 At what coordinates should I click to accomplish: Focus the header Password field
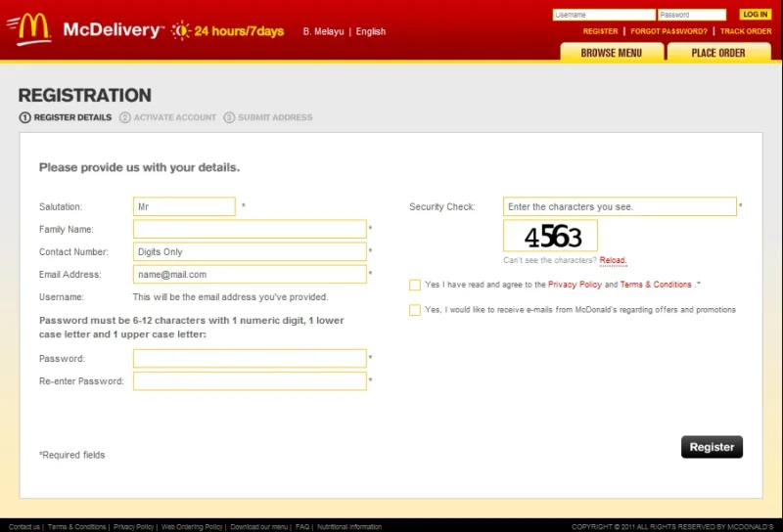coord(692,15)
